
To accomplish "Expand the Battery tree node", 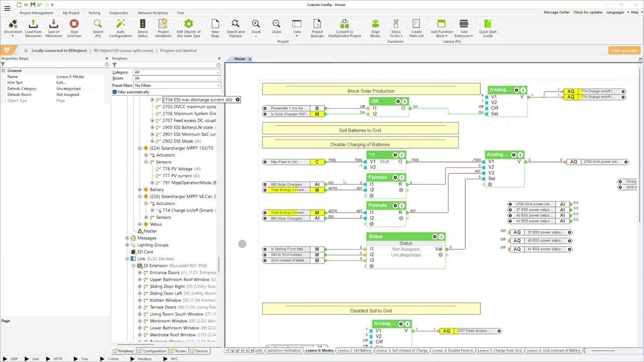I will pyautogui.click(x=140, y=190).
